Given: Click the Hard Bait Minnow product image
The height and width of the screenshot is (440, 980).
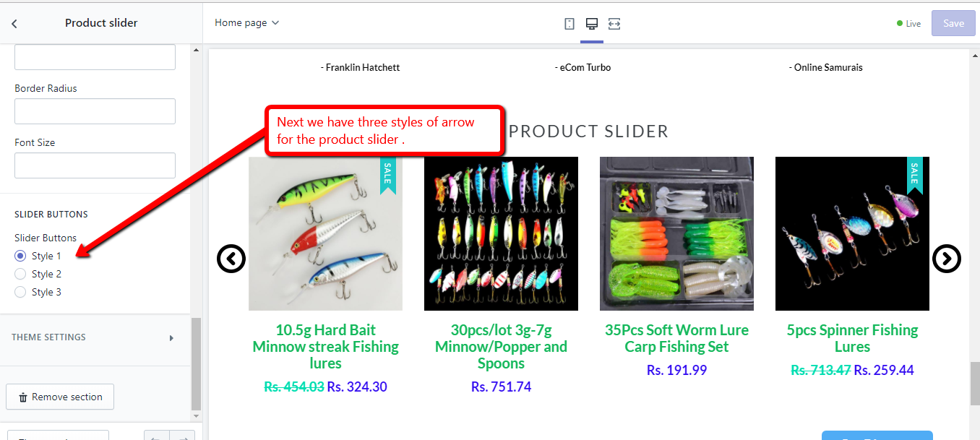Looking at the screenshot, I should click(325, 233).
